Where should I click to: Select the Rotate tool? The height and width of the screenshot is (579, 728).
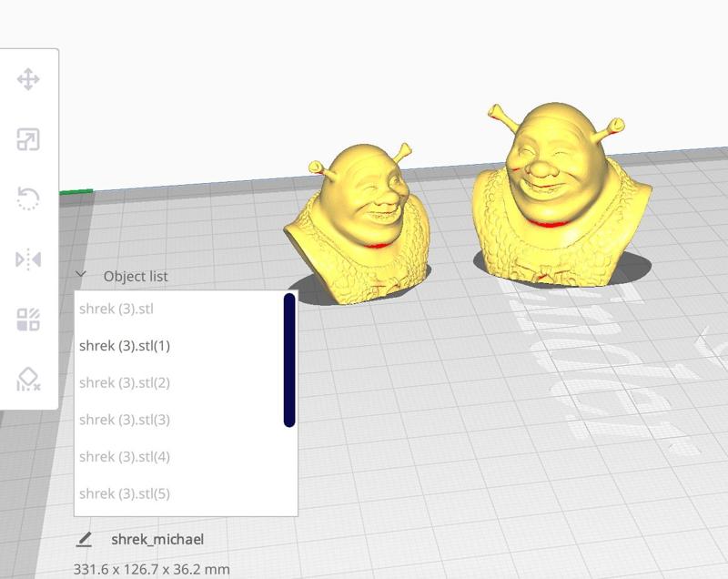point(28,198)
